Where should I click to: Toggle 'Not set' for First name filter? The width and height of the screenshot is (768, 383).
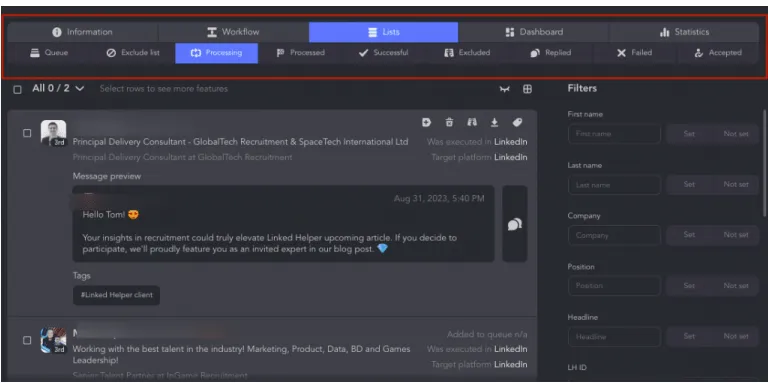pos(736,134)
